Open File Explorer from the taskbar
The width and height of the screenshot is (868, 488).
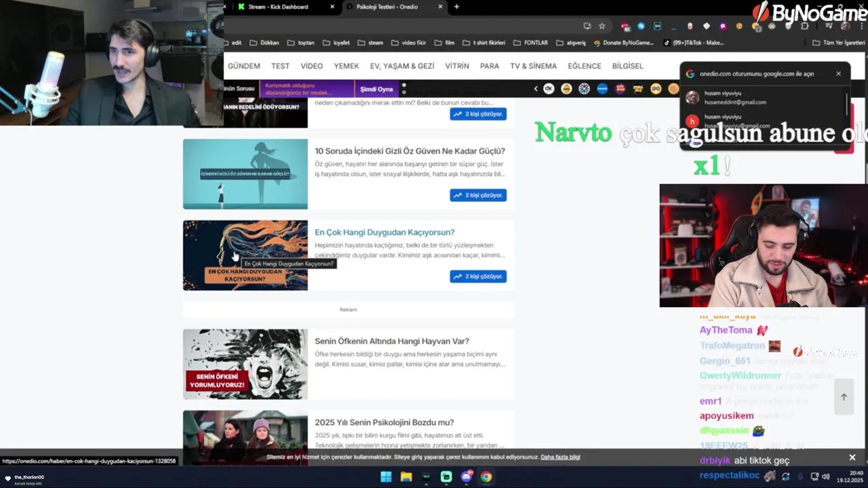[x=406, y=477]
